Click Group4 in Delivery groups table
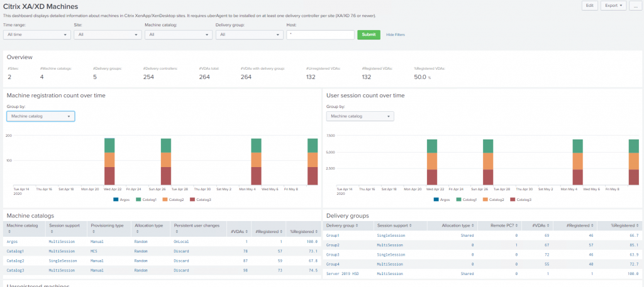This screenshot has height=287, width=644. [x=333, y=264]
